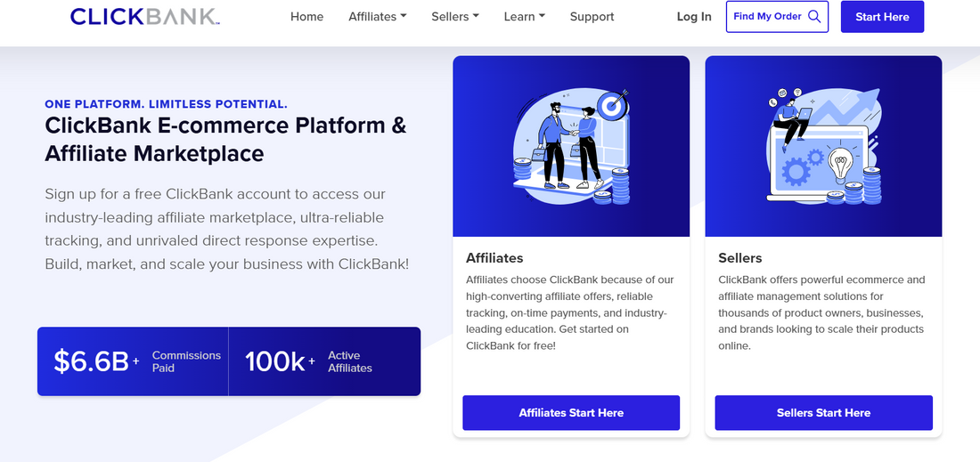Open the Home page from navigation

[x=306, y=17]
